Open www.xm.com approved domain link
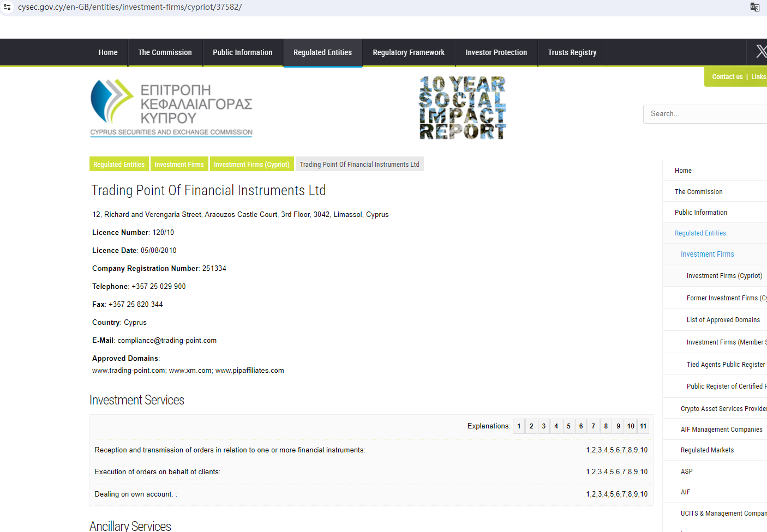Screen dimensions: 767x532 click(190, 371)
